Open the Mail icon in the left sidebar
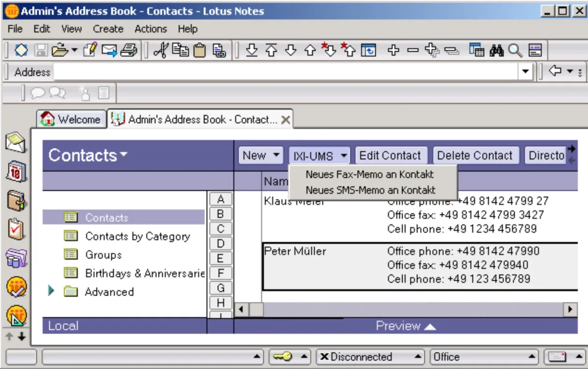 pos(16,142)
